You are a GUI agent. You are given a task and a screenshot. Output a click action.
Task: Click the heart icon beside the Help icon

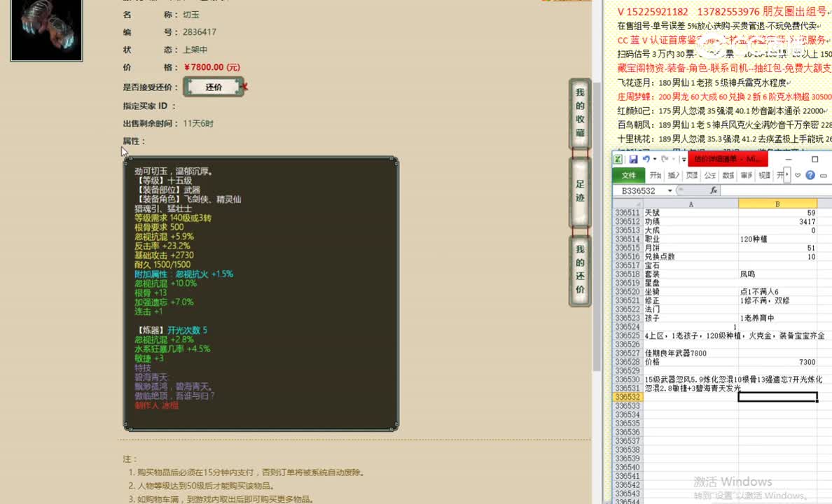pyautogui.click(x=797, y=175)
